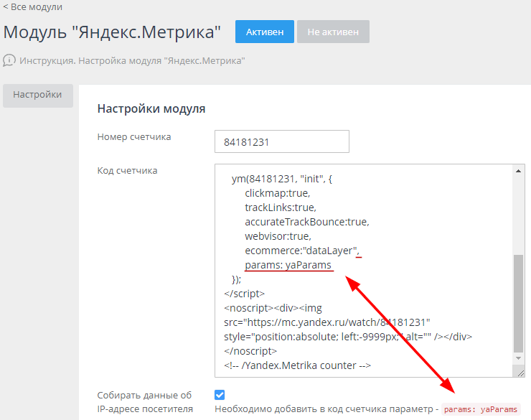Set the module to "Не активен"
Viewport: 531px width, 420px height.
pyautogui.click(x=333, y=32)
